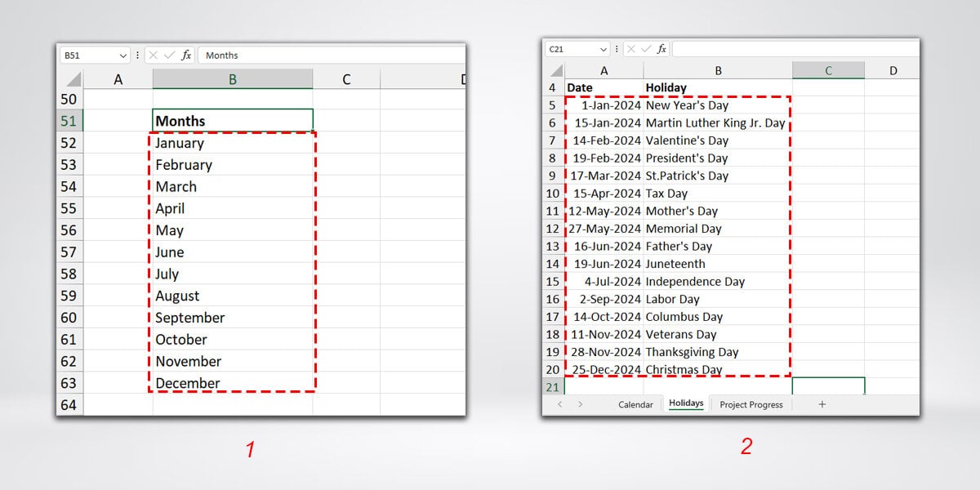Select row 4 header in Holidays sheet
Image resolution: width=980 pixels, height=490 pixels.
coord(553,88)
